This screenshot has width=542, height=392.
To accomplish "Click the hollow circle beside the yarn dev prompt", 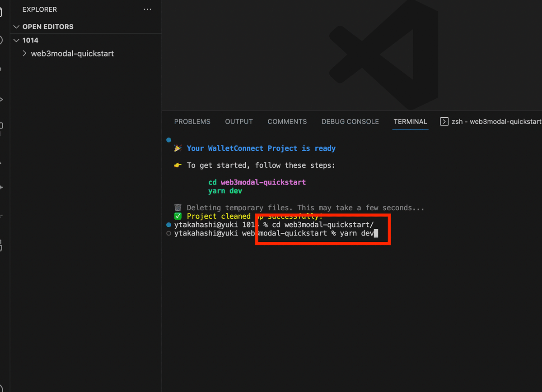I will 168,233.
